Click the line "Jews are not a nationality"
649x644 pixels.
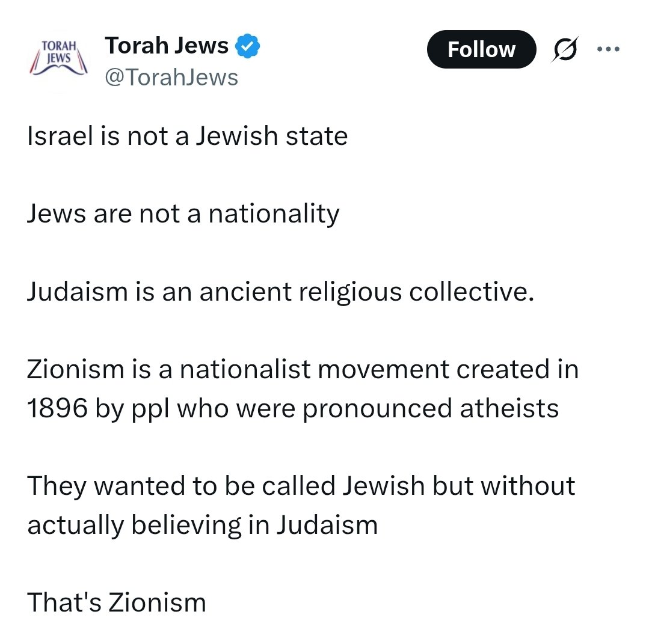coord(183,213)
